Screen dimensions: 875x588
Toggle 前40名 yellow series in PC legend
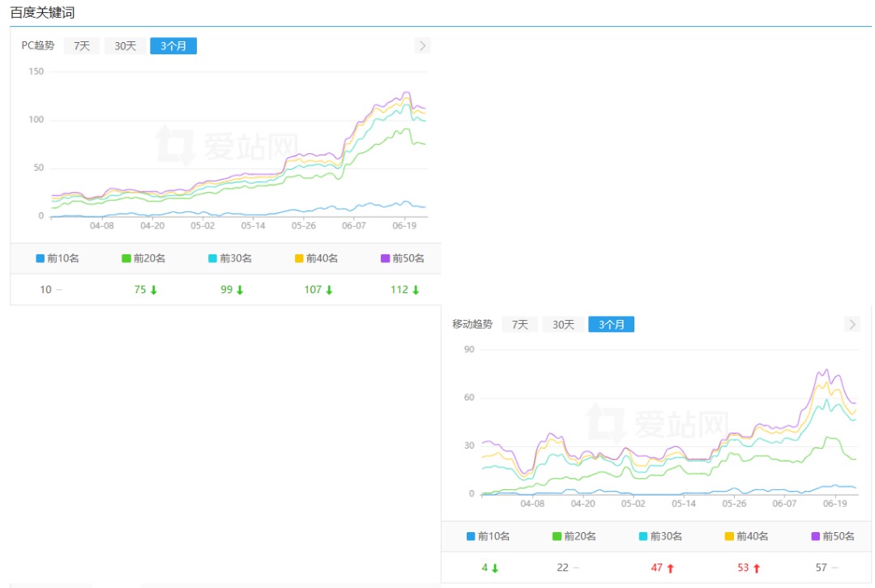(316, 258)
